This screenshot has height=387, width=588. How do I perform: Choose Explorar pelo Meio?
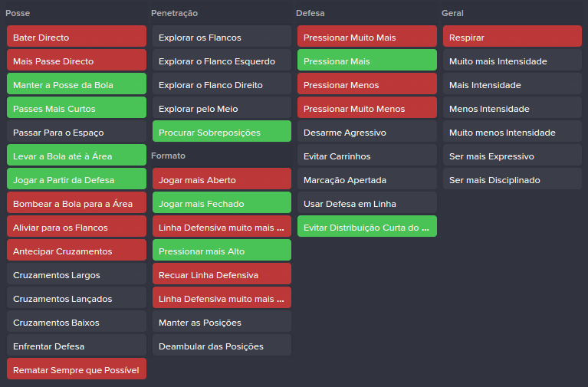tap(222, 107)
